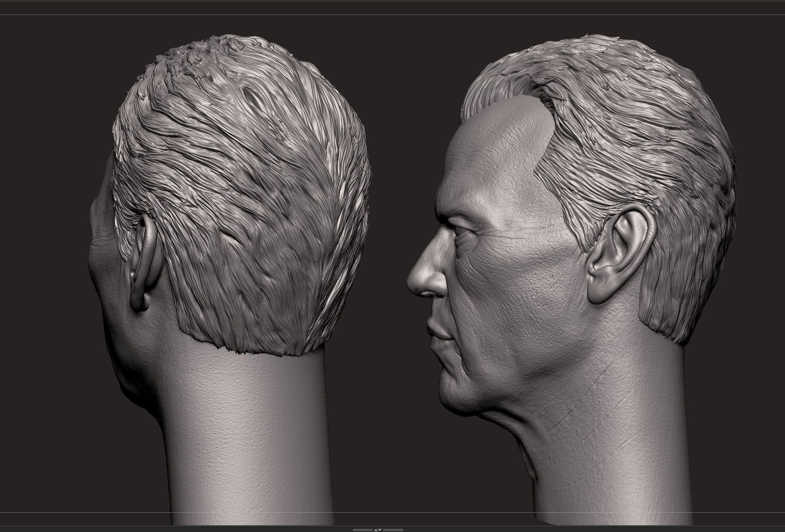The height and width of the screenshot is (532, 785).
Task: Click the bottom tray divider arrows
Action: 378,530
